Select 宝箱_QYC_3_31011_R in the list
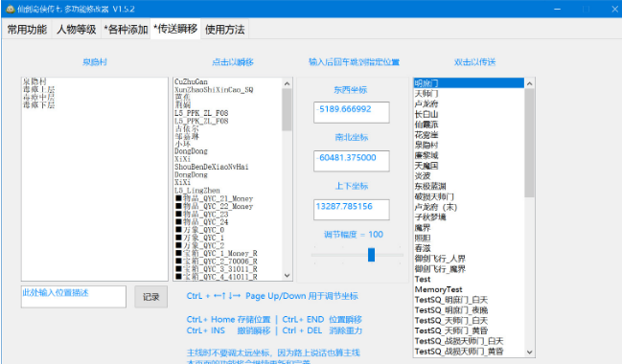Screen dimensions: 622x364 tap(217, 269)
